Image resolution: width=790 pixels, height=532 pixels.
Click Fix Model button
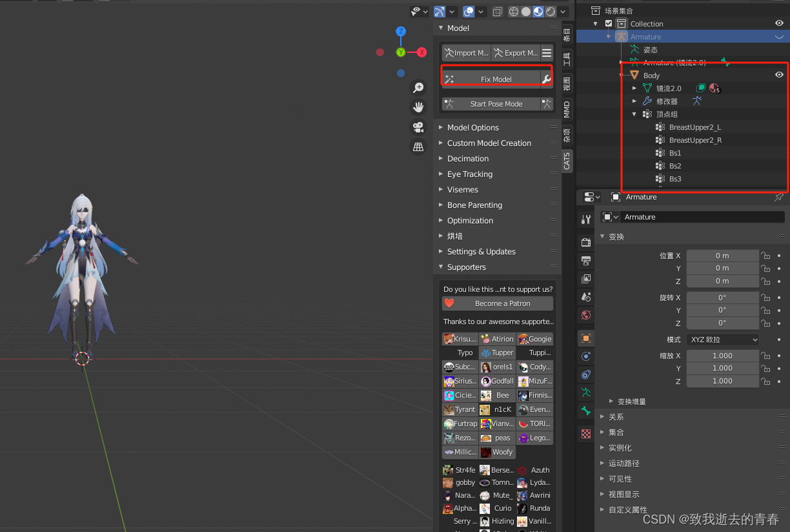491,79
